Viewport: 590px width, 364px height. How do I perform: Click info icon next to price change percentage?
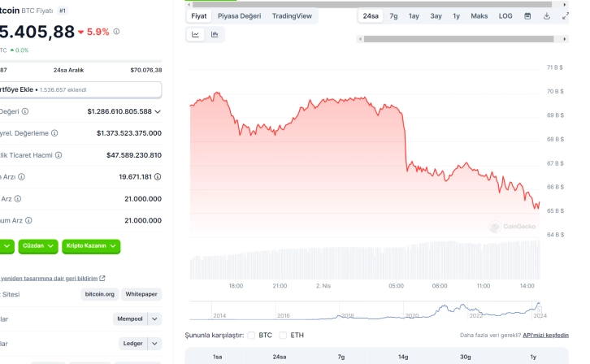coord(116,32)
